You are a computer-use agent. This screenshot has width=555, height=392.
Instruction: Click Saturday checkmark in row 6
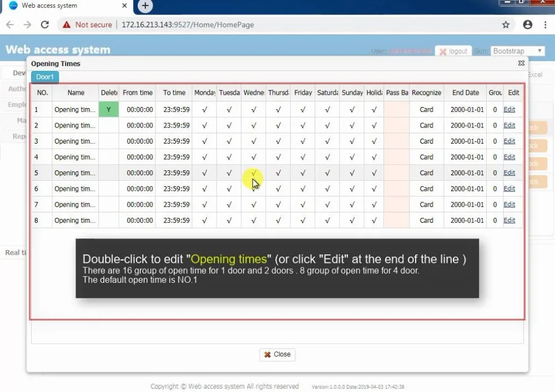pyautogui.click(x=327, y=189)
